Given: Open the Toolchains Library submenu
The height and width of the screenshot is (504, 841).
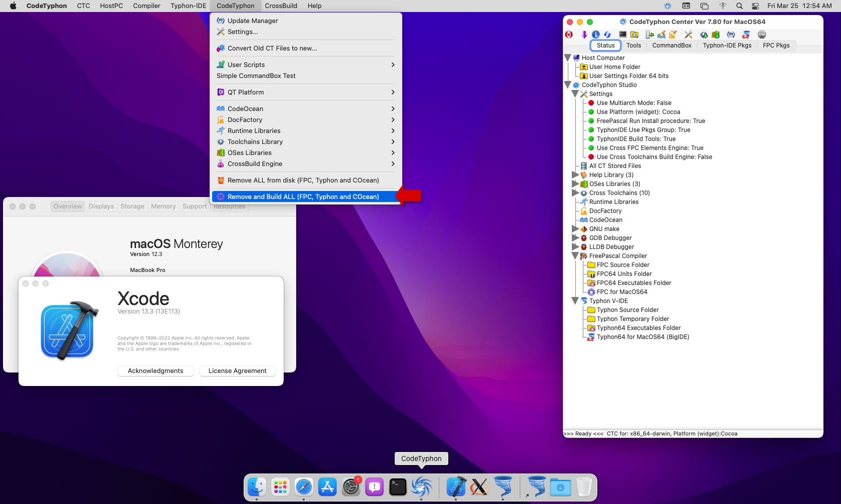Looking at the screenshot, I should (306, 141).
